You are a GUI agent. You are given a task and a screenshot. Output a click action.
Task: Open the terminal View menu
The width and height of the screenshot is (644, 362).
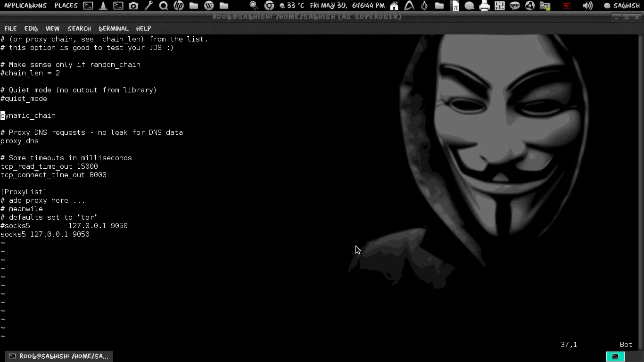[x=52, y=28]
